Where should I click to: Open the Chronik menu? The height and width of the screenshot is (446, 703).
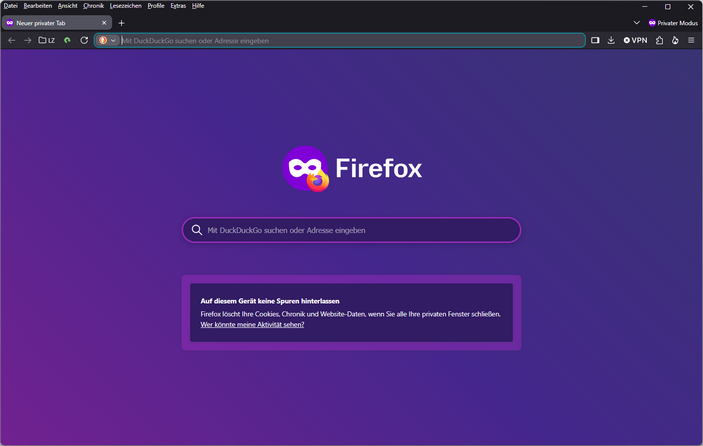93,6
